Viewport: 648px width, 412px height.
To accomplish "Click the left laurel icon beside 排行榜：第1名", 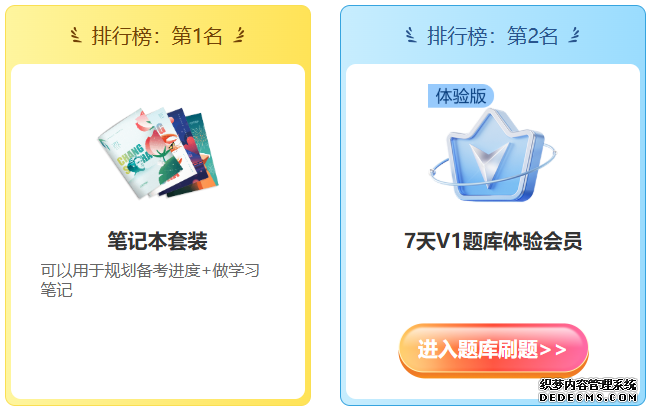I will click(75, 35).
